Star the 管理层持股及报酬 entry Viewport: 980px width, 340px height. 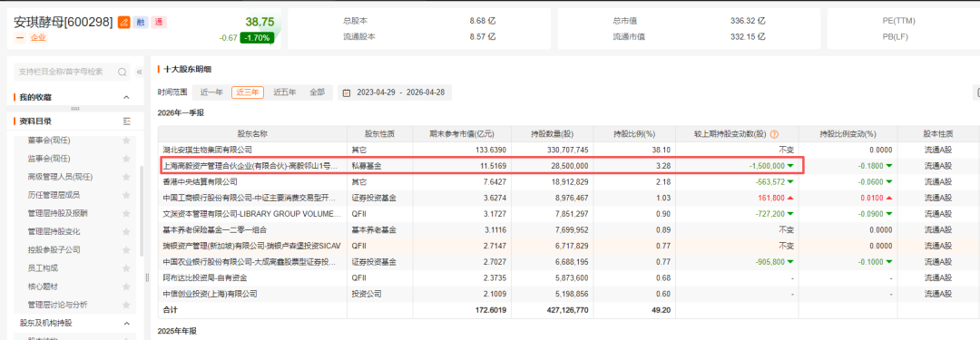coord(126,213)
